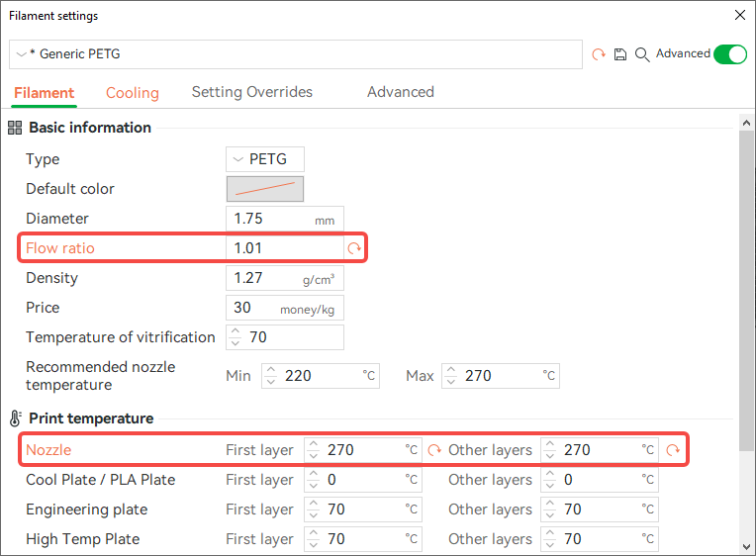Go to the Advanced tab
Image resolution: width=756 pixels, height=556 pixels.
[x=400, y=92]
